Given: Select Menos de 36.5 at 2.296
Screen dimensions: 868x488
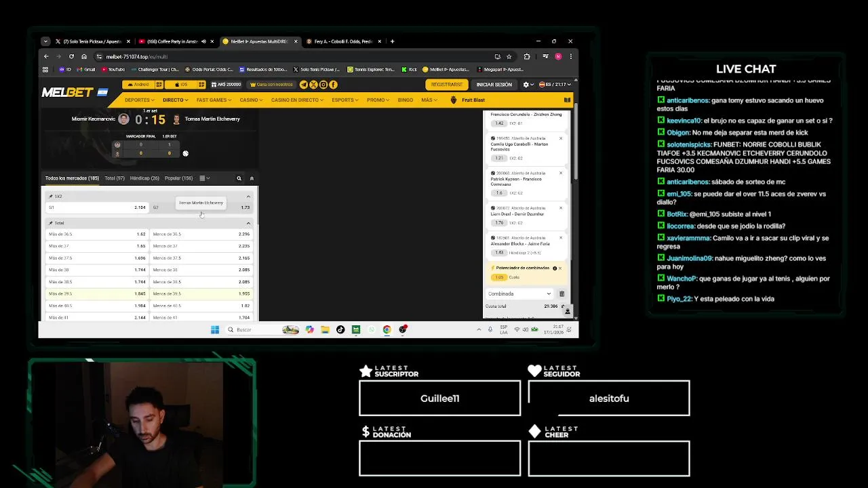Looking at the screenshot, I should click(201, 234).
